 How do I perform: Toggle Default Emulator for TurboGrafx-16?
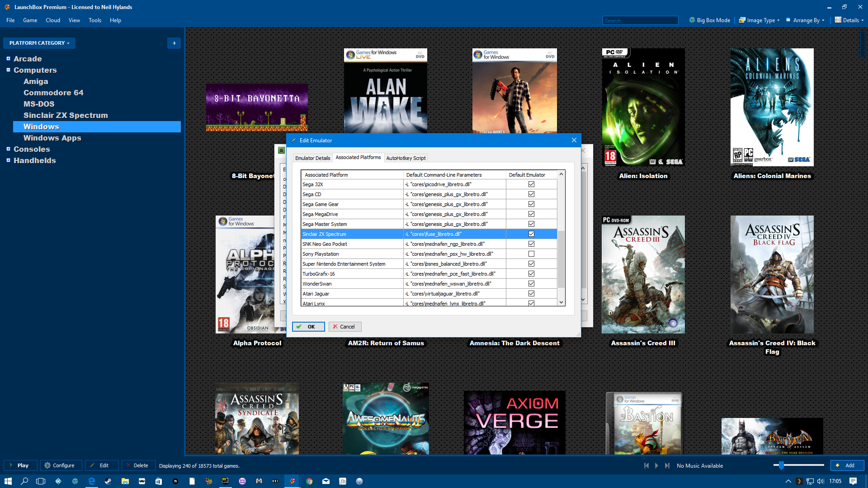pos(531,274)
